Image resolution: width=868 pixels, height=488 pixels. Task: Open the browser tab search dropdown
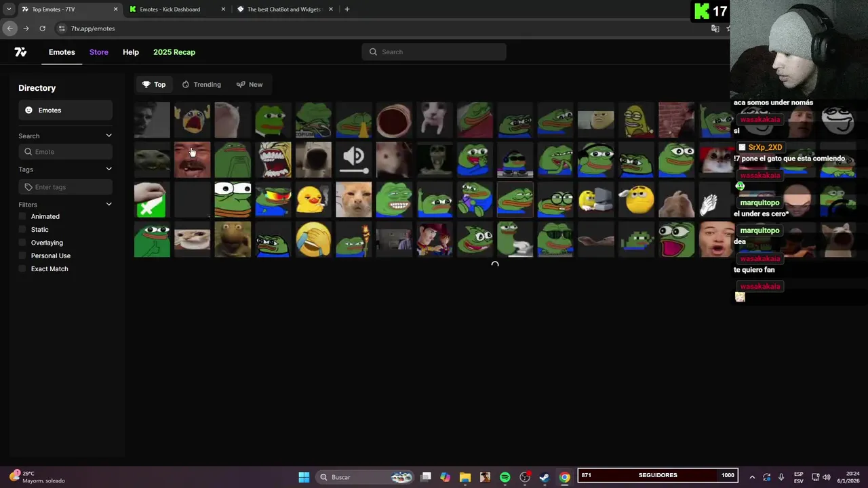pyautogui.click(x=8, y=9)
